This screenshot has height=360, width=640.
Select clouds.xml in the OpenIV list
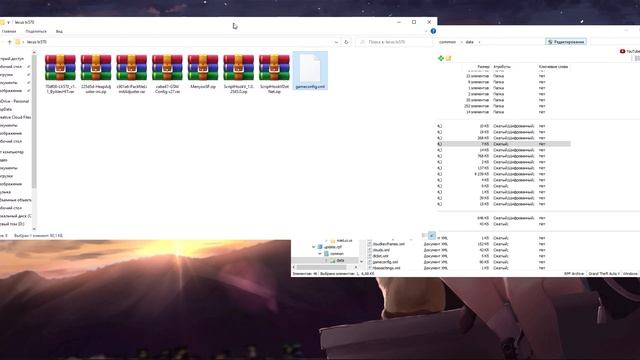coord(381,250)
